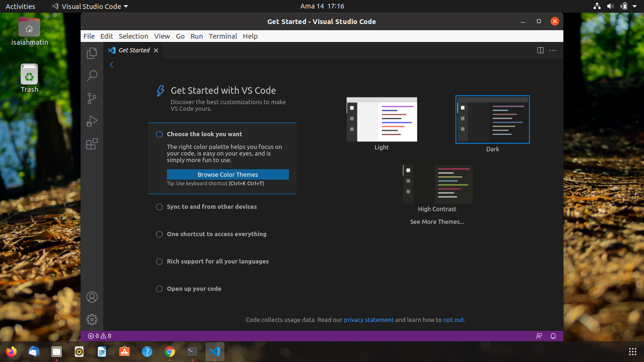Click the See More Themes link
The width and height of the screenshot is (644, 362).
click(x=437, y=222)
